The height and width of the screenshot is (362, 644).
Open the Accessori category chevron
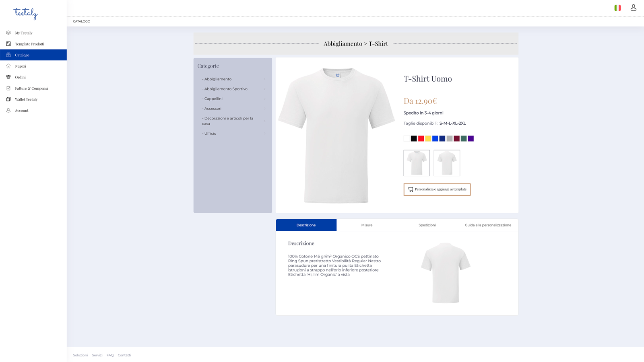(265, 108)
